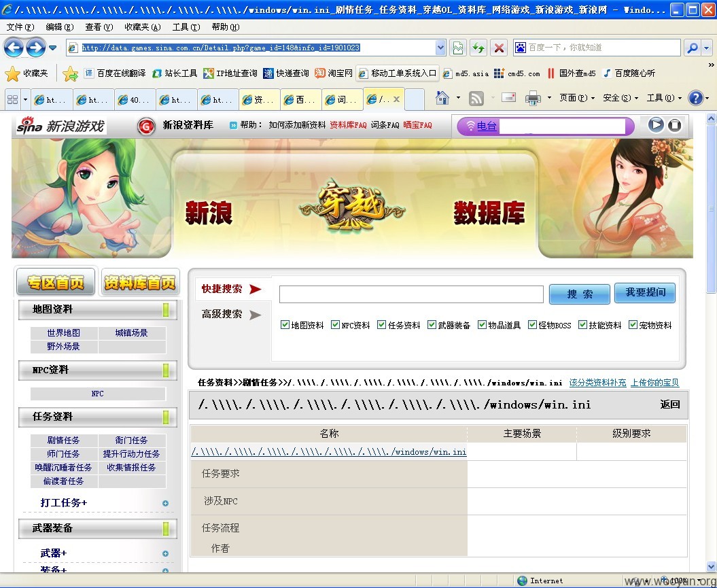Click the Home icon in command bar
This screenshot has width=717, height=588.
point(442,98)
